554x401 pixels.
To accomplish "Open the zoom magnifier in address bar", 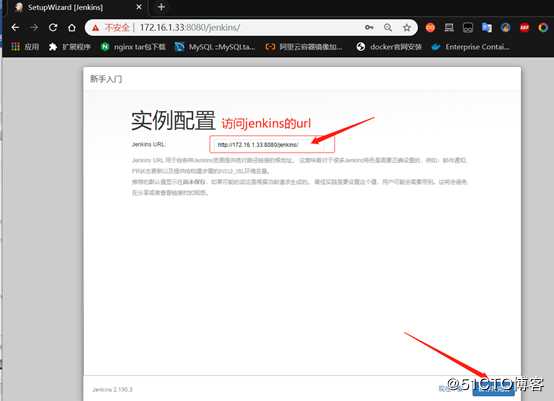I will coord(388,28).
